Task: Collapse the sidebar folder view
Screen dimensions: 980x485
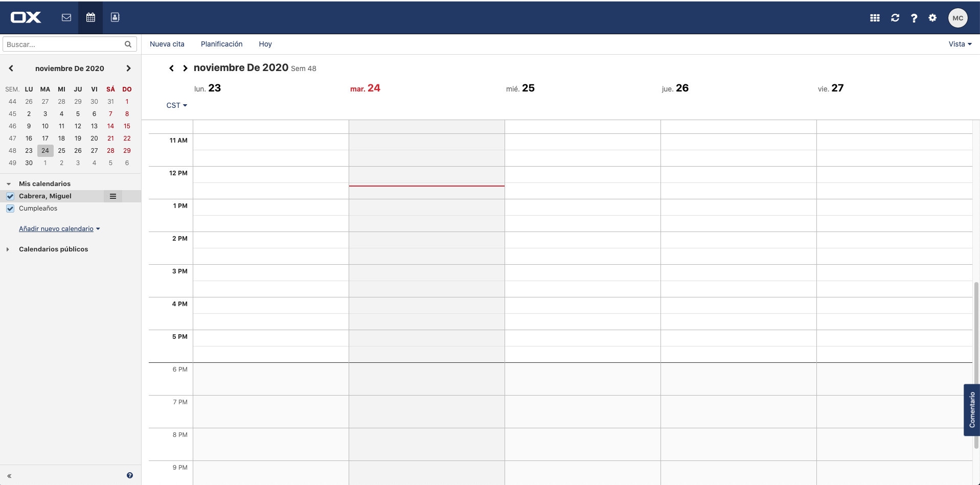Action: [x=9, y=476]
